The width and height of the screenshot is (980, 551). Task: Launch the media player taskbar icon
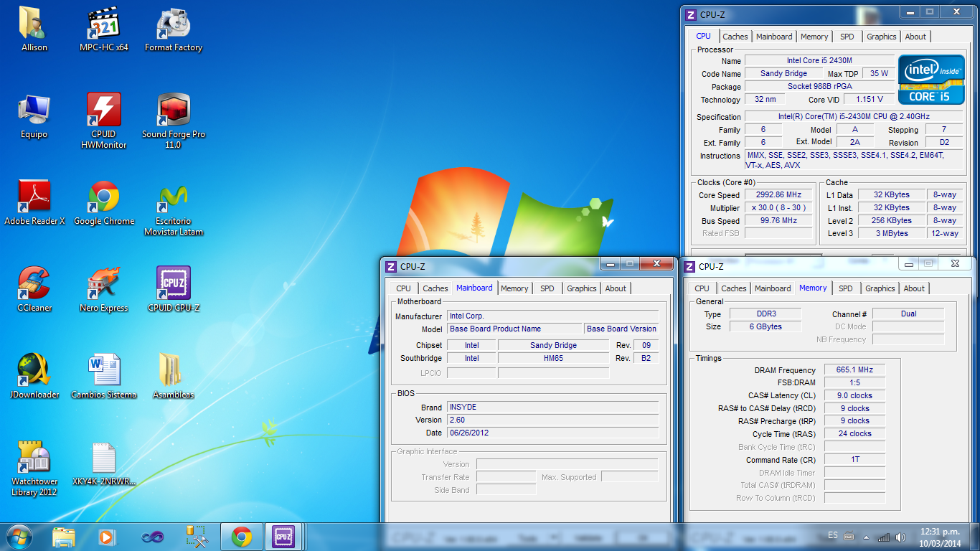[x=105, y=537]
